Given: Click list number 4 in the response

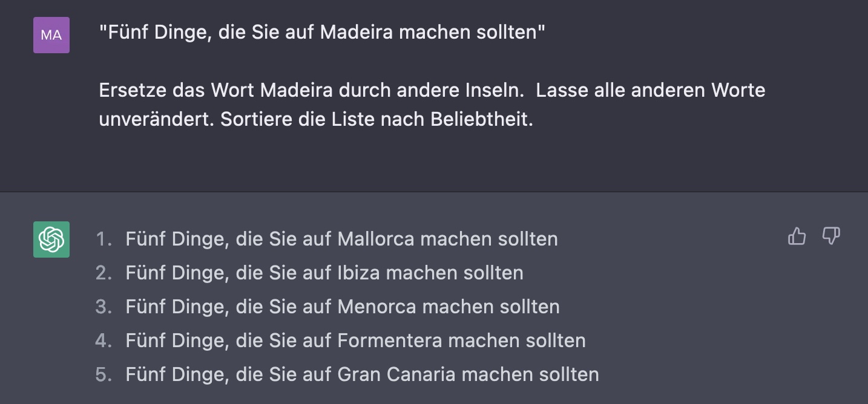Looking at the screenshot, I should pyautogui.click(x=104, y=340).
